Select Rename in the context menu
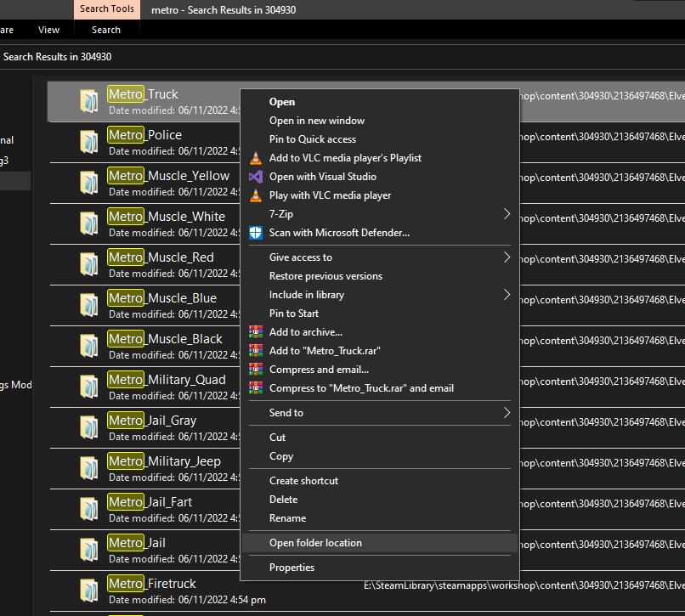The width and height of the screenshot is (685, 616). pos(287,518)
